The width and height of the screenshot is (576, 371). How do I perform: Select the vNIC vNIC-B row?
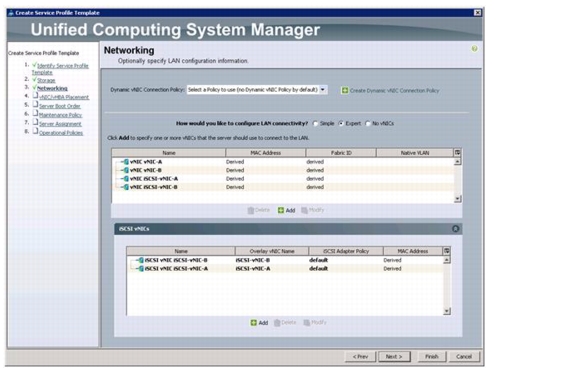coord(283,170)
